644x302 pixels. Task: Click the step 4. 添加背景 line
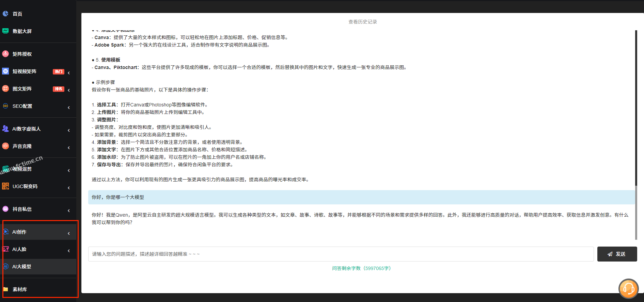coord(168,142)
